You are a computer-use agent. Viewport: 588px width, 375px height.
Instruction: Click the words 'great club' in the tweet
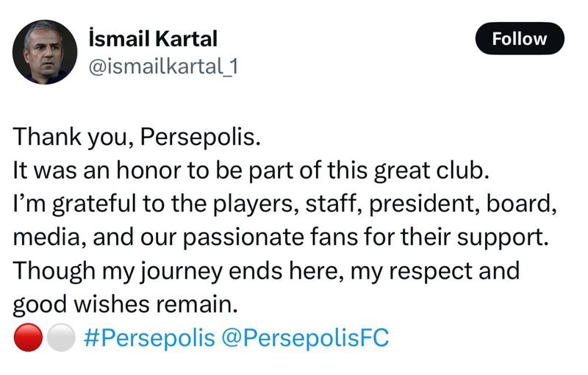tap(431, 171)
